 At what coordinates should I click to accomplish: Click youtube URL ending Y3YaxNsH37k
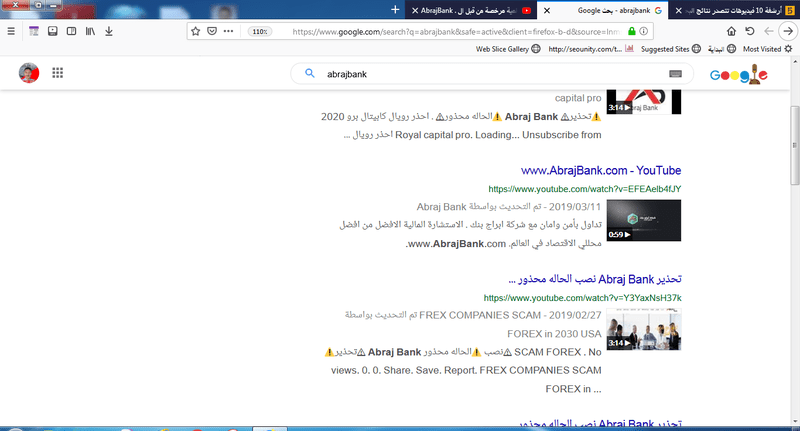click(x=583, y=298)
